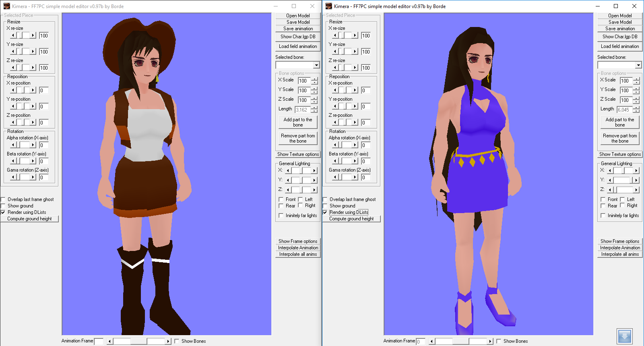The width and height of the screenshot is (644, 346).
Task: Open Show Texture options in left window
Action: [x=298, y=154]
